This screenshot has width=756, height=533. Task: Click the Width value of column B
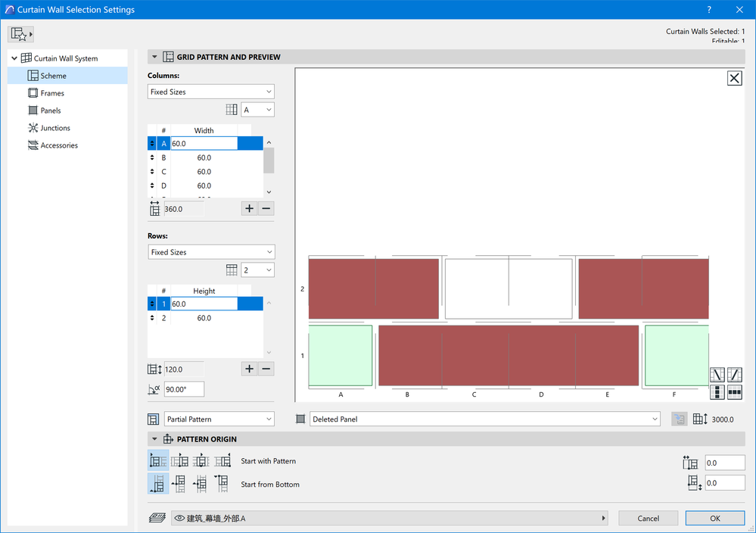coord(204,157)
